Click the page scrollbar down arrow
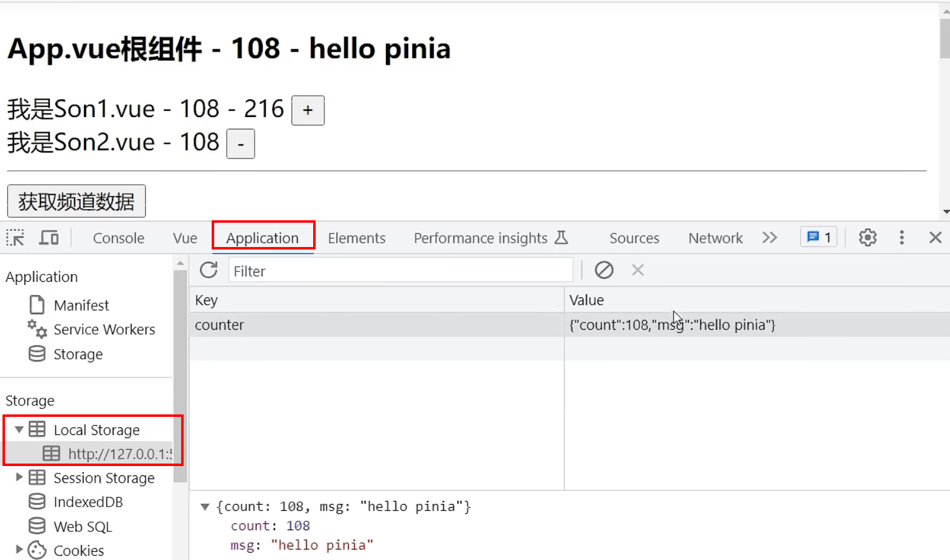Viewport: 950px width, 560px height. 946,212
